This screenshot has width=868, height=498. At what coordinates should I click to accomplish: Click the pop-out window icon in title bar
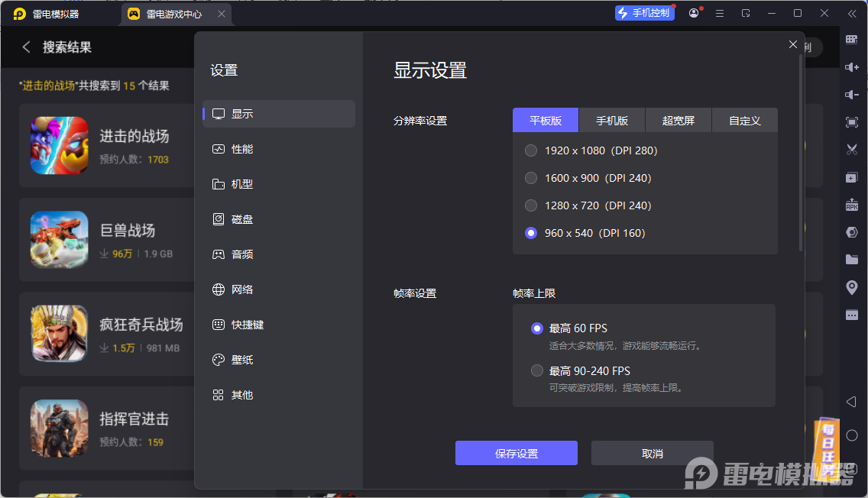746,13
